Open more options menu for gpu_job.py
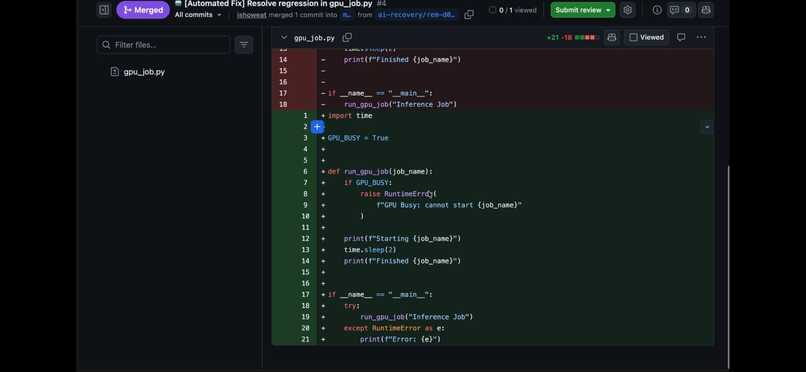 point(701,38)
